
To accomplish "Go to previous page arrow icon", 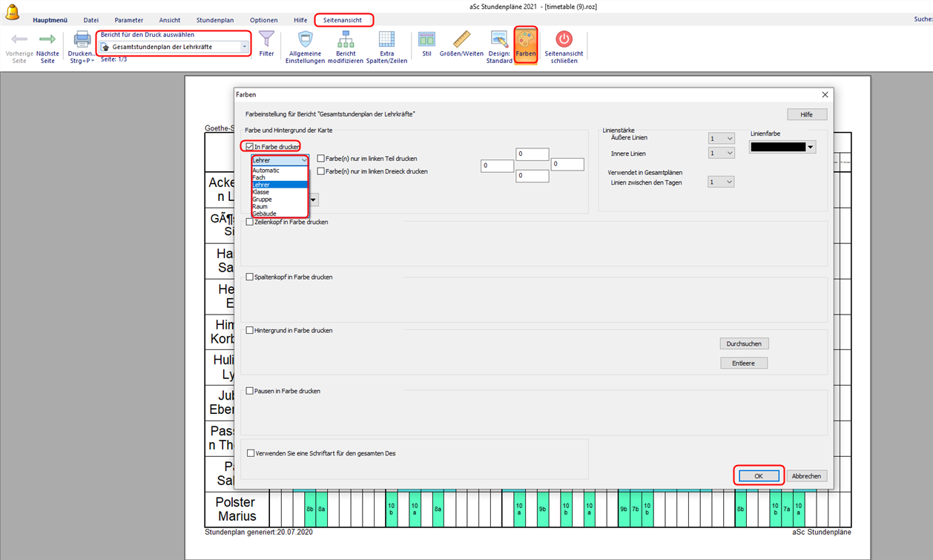I will [x=19, y=39].
